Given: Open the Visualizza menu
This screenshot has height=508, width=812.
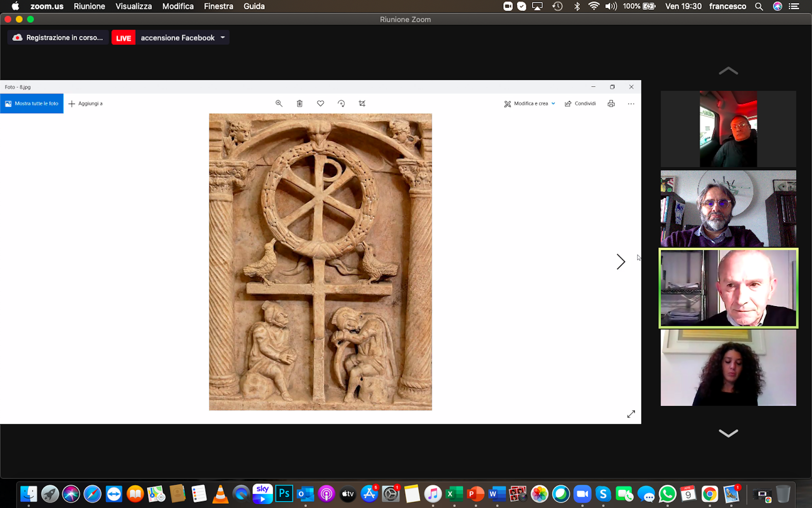Looking at the screenshot, I should (x=134, y=6).
